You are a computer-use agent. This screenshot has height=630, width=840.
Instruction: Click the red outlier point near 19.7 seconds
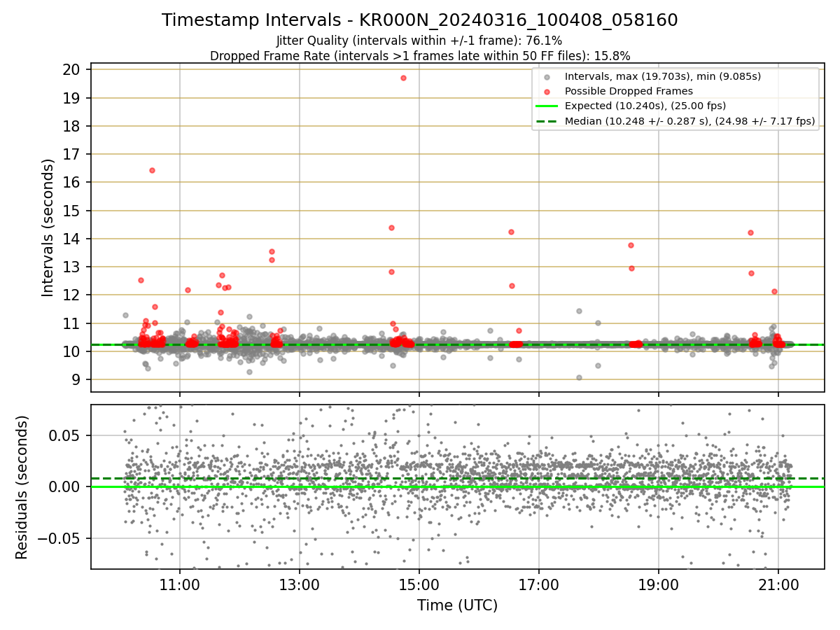[x=403, y=78]
